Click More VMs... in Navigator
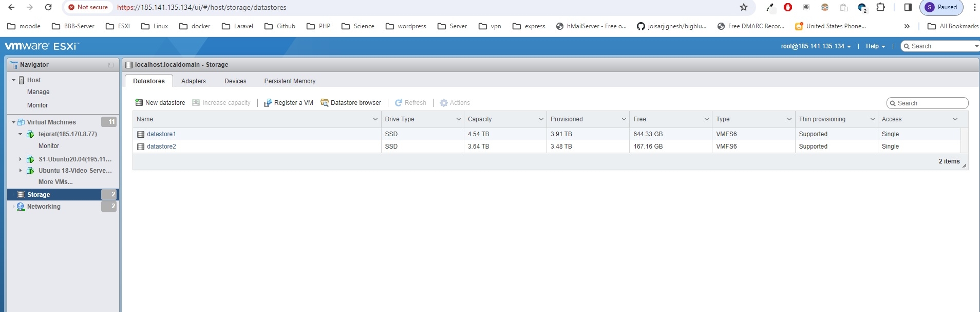Image resolution: width=980 pixels, height=312 pixels. coord(55,182)
